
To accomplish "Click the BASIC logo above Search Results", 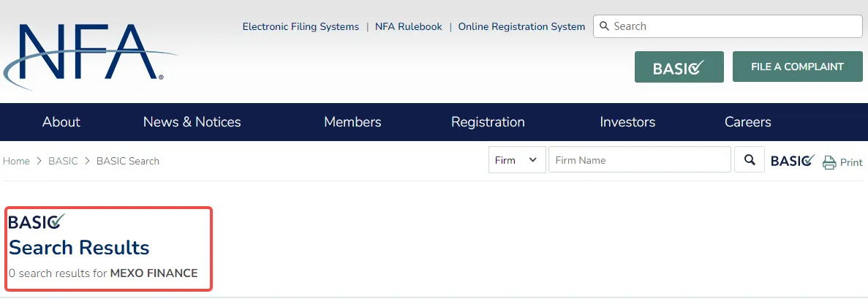I will point(37,222).
